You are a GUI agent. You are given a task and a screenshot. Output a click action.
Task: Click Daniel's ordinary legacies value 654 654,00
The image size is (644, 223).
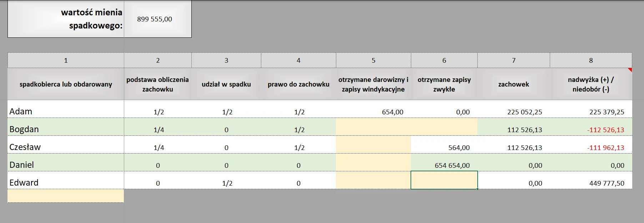pyautogui.click(x=444, y=162)
